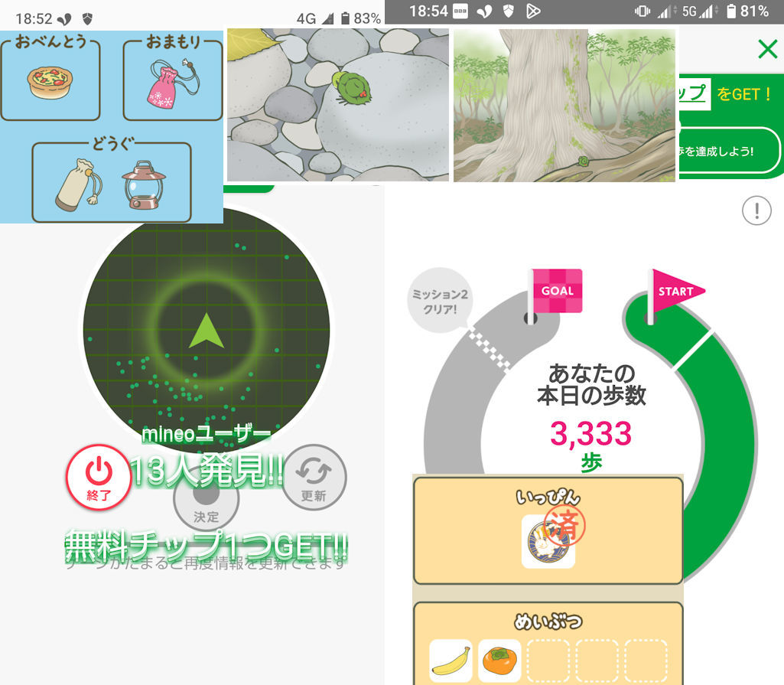
Task: Open the big tree forest photo
Action: (564, 105)
